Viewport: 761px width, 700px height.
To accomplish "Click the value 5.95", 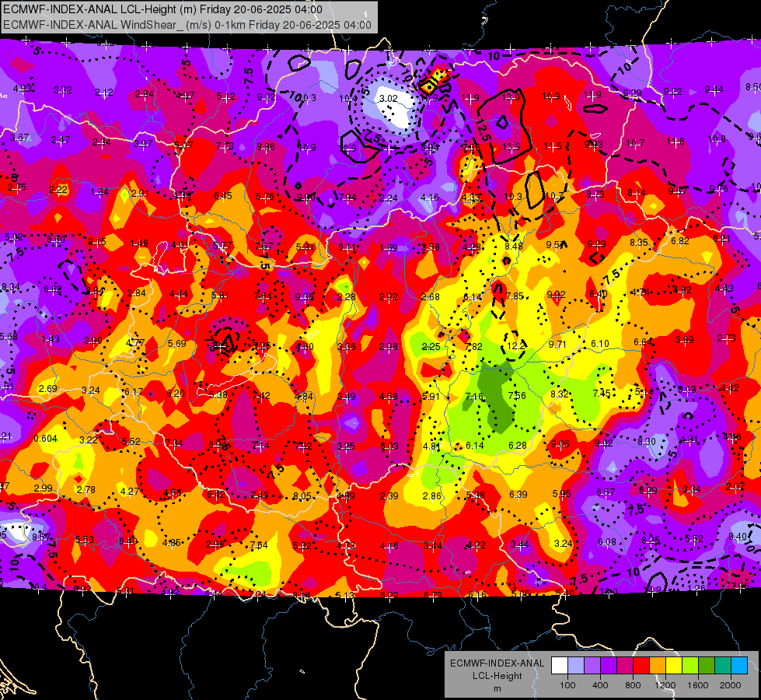I will (x=561, y=494).
